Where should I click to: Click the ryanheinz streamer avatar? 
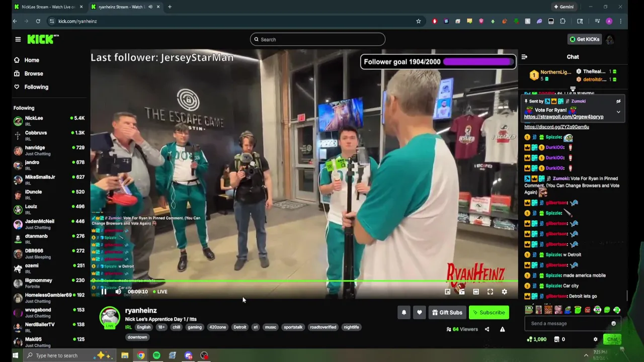tap(109, 318)
